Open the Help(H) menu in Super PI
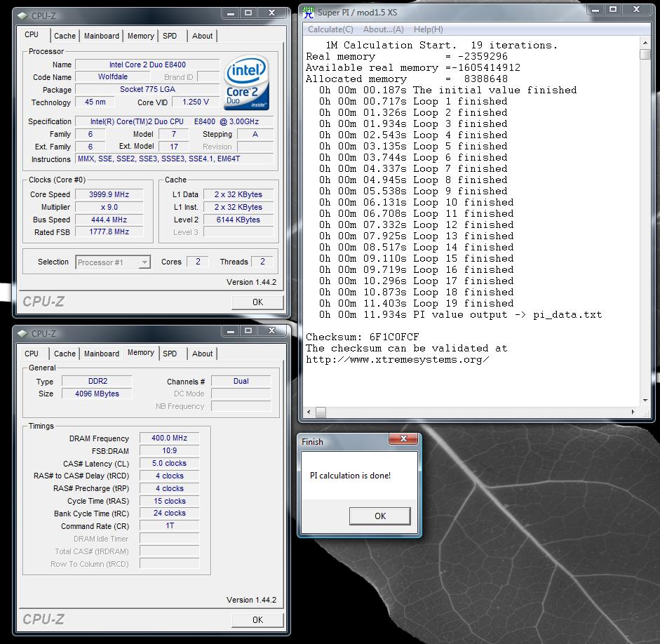This screenshot has width=660, height=644. coord(428,29)
